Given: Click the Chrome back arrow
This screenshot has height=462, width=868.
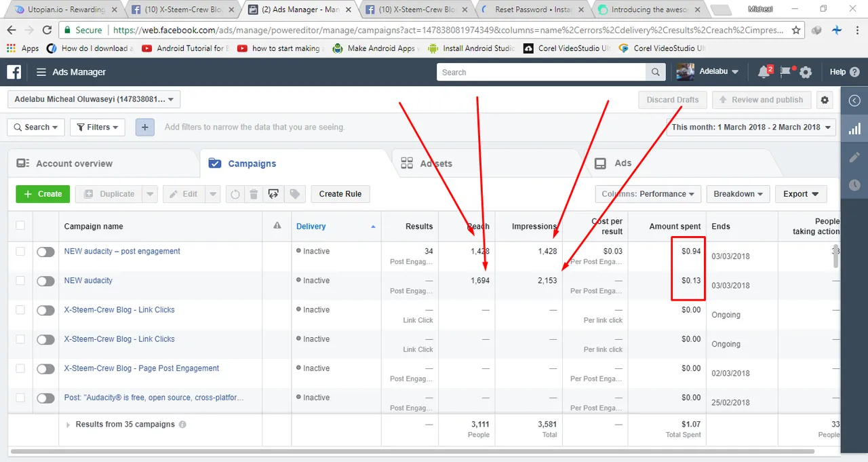Looking at the screenshot, I should tap(12, 30).
